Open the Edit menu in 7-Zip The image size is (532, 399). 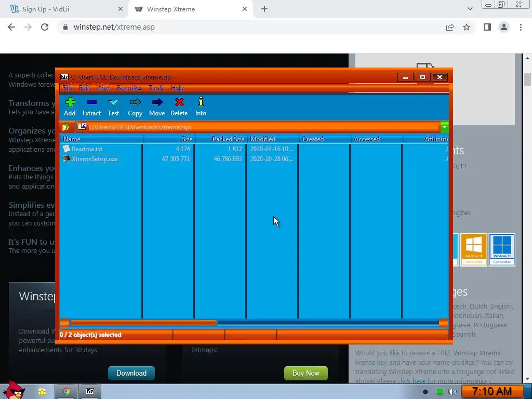tap(85, 88)
